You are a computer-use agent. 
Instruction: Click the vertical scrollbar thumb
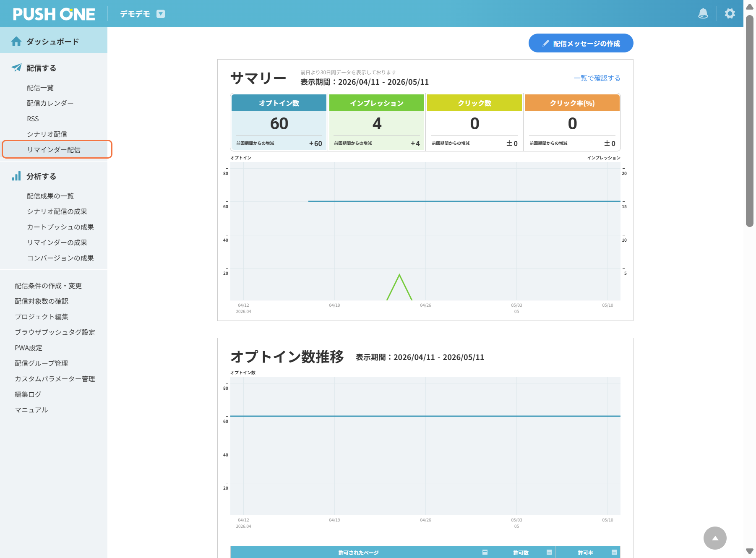coord(750,121)
